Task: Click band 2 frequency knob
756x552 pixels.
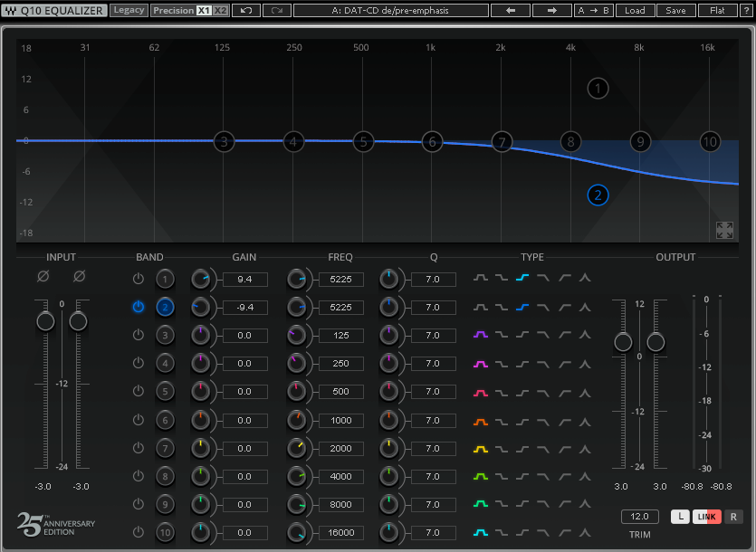Action: tap(297, 307)
